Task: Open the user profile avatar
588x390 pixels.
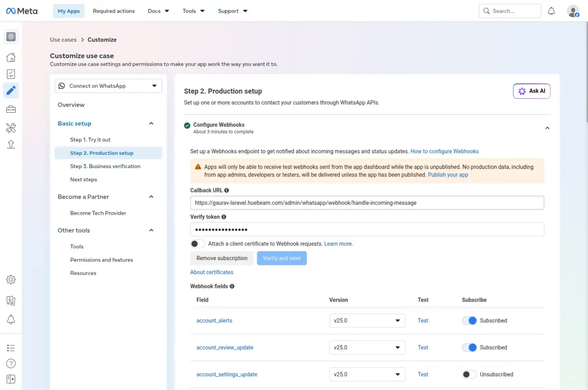Action: tap(573, 11)
